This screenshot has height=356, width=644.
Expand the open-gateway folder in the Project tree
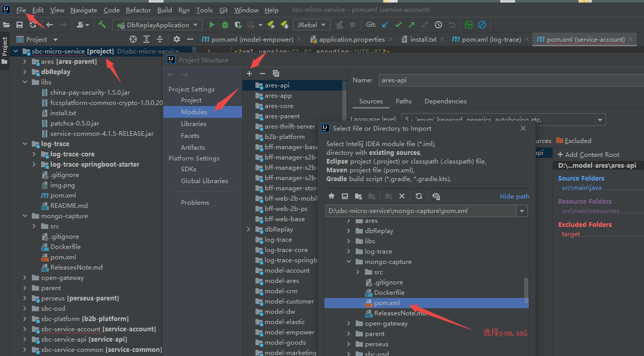tap(25, 278)
